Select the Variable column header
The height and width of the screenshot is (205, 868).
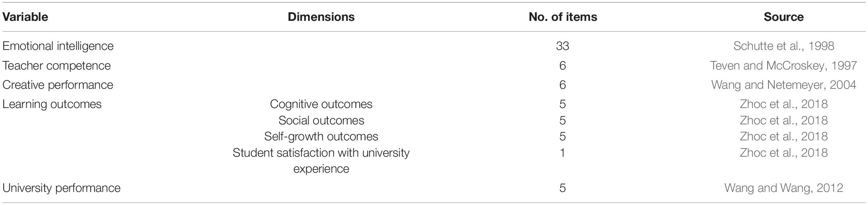pos(25,17)
